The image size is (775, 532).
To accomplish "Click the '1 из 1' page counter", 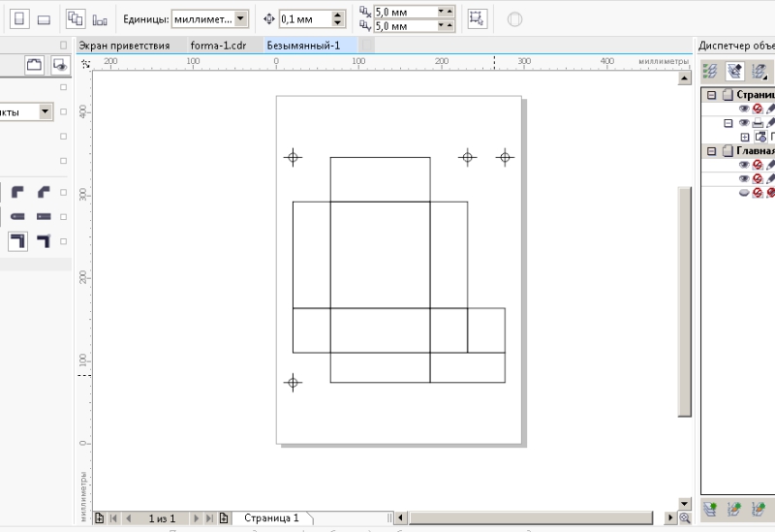I will tap(162, 518).
